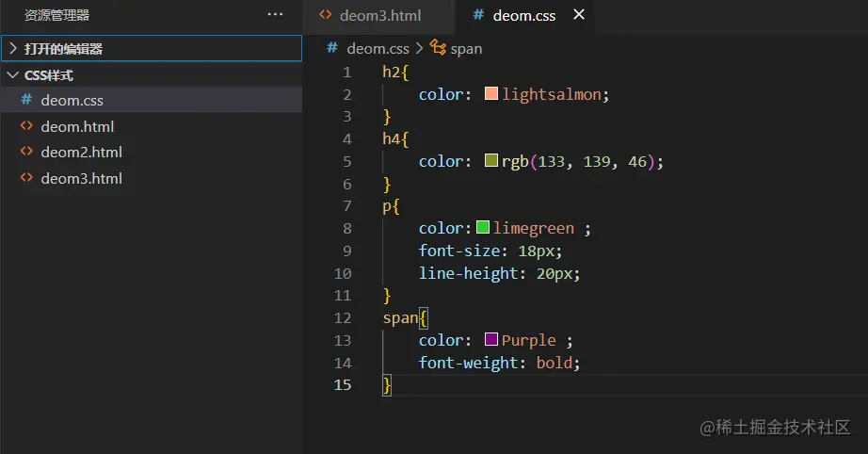This screenshot has width=868, height=454.
Task: Open deom2.html in the file tree
Action: 152,152
